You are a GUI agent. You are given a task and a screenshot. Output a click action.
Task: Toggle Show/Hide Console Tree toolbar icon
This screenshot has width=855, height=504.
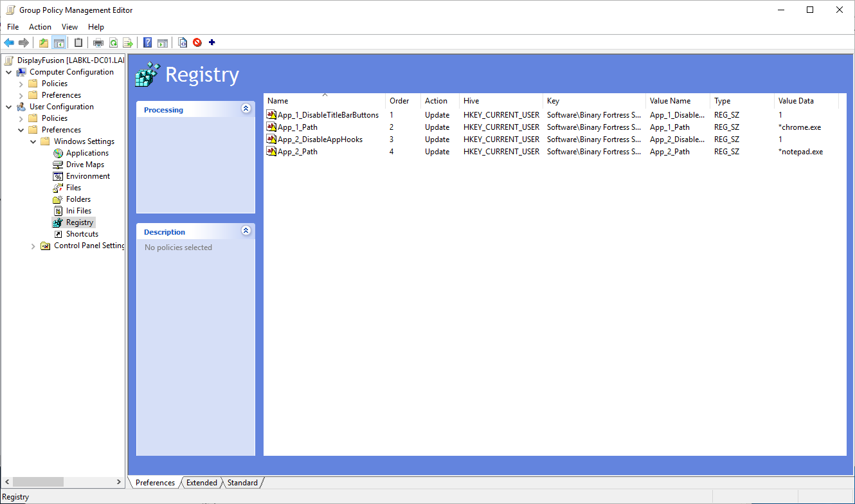[x=59, y=43]
